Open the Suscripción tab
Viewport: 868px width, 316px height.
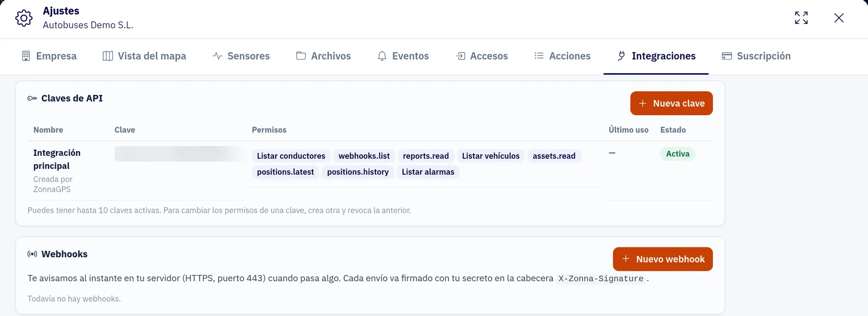[756, 56]
